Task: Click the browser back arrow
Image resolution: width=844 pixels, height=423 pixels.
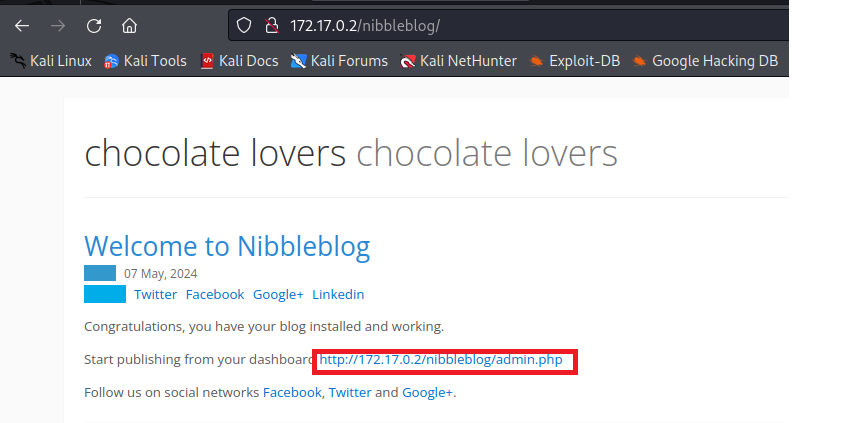Action: coord(21,25)
